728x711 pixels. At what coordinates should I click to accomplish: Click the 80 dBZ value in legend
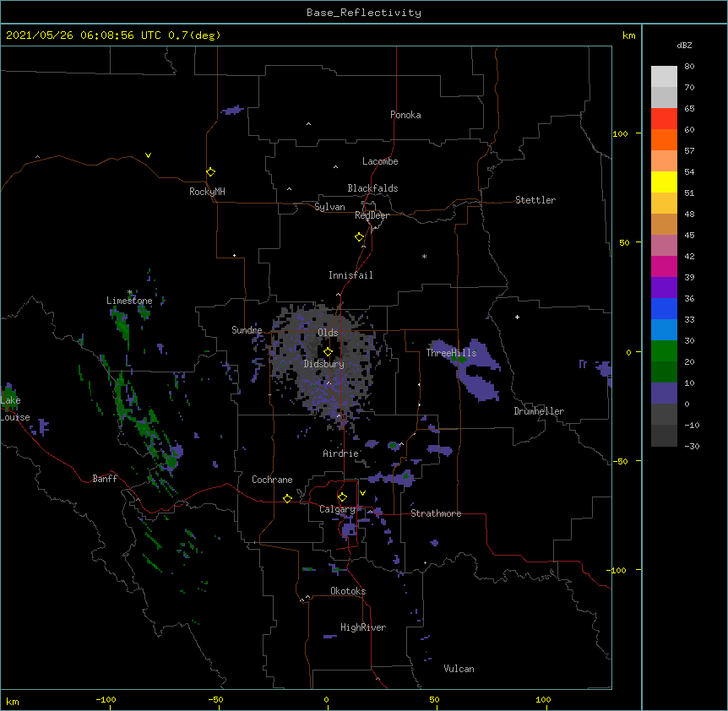(689, 67)
